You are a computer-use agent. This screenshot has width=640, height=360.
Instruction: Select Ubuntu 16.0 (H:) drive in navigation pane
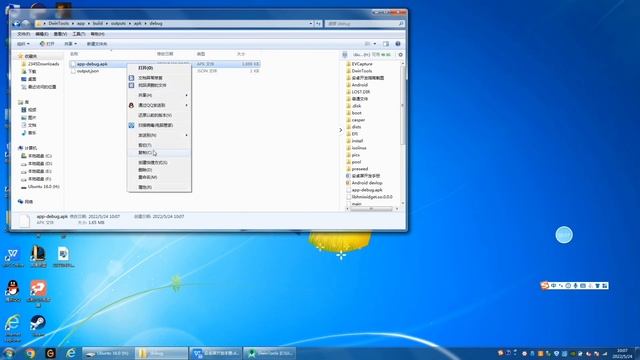coord(40,187)
